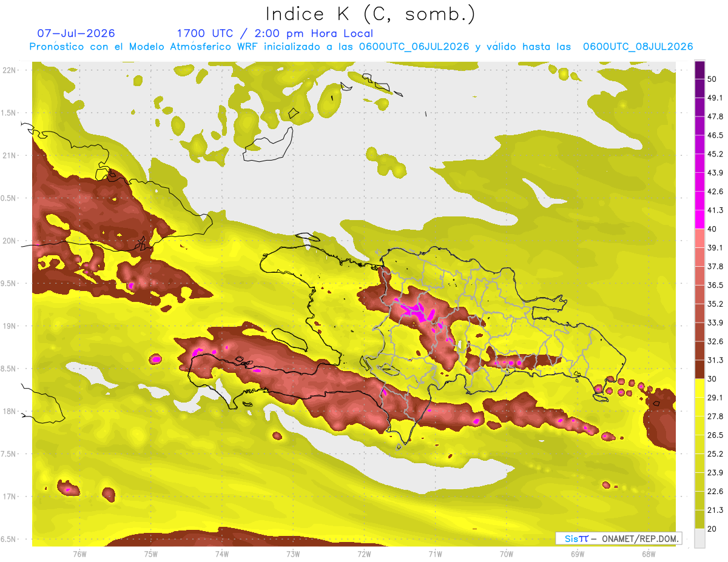Select the dark purple swatch above 50
The height and width of the screenshot is (562, 728).
pyautogui.click(x=699, y=70)
